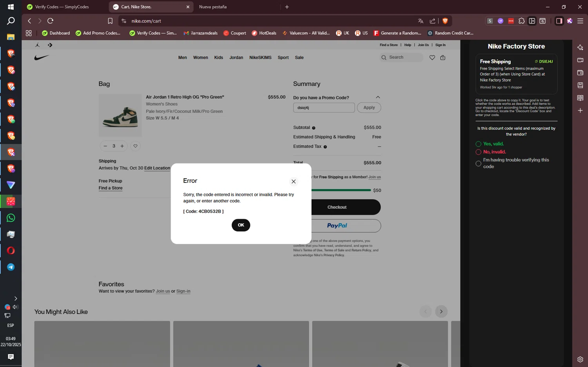Close the Error dialog with the X
The image size is (588, 367).
point(294,181)
